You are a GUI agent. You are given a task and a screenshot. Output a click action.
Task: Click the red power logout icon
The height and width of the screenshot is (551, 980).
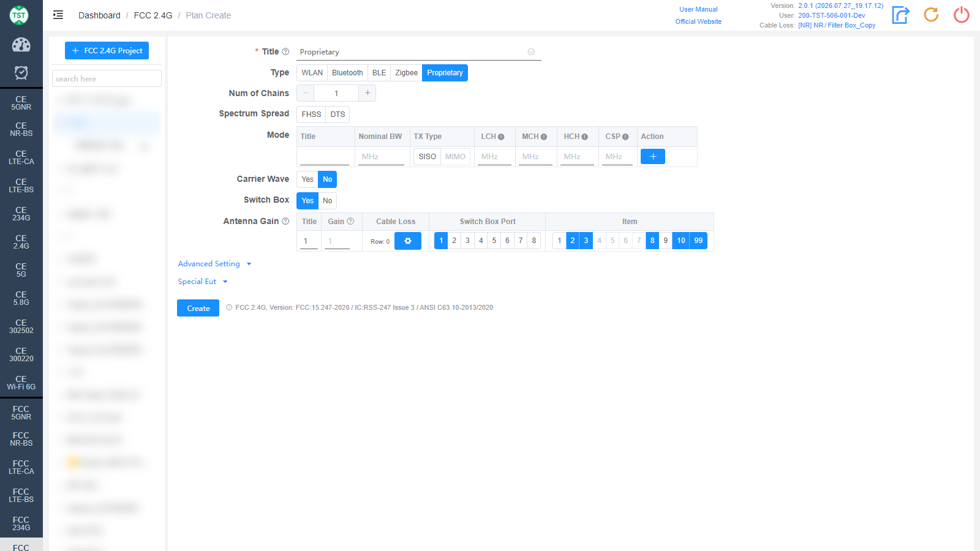click(x=962, y=15)
